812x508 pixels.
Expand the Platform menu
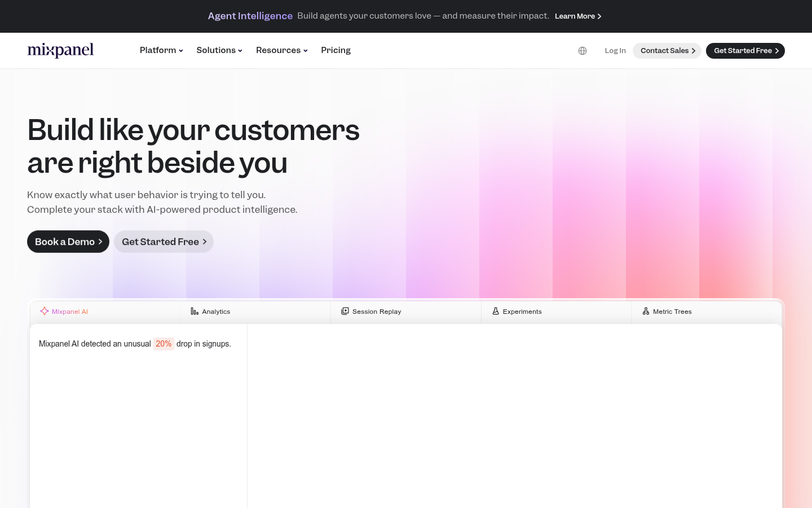pyautogui.click(x=161, y=50)
